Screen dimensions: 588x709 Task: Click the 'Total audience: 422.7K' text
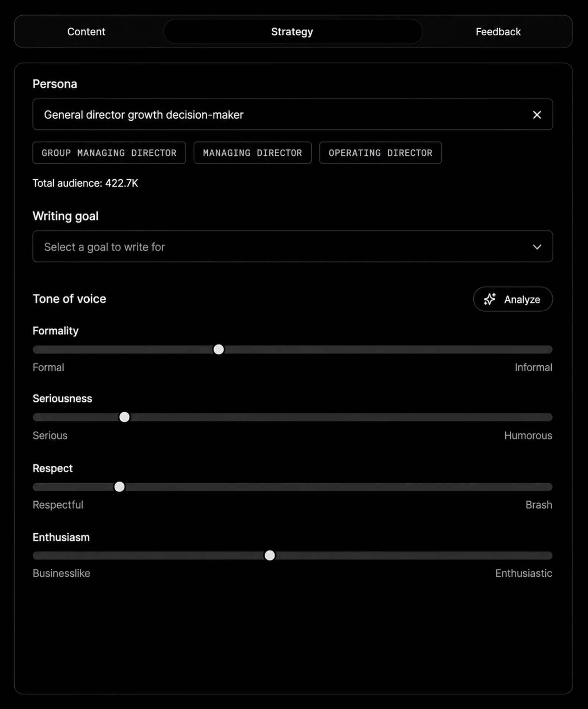pyautogui.click(x=85, y=183)
